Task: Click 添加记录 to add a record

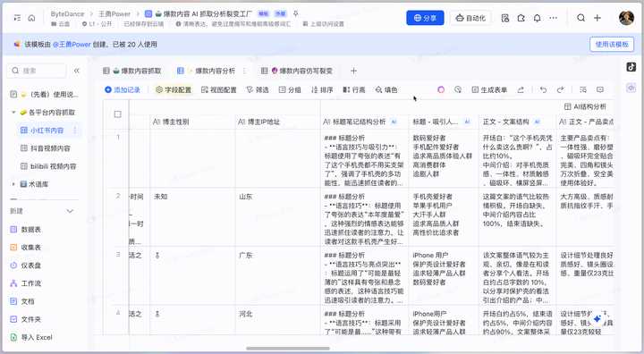Action: [123, 89]
